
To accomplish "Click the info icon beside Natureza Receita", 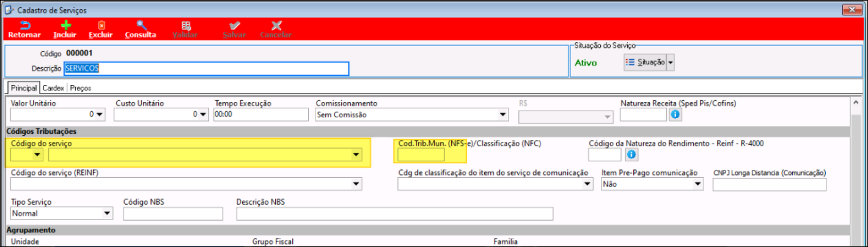I will tap(675, 114).
